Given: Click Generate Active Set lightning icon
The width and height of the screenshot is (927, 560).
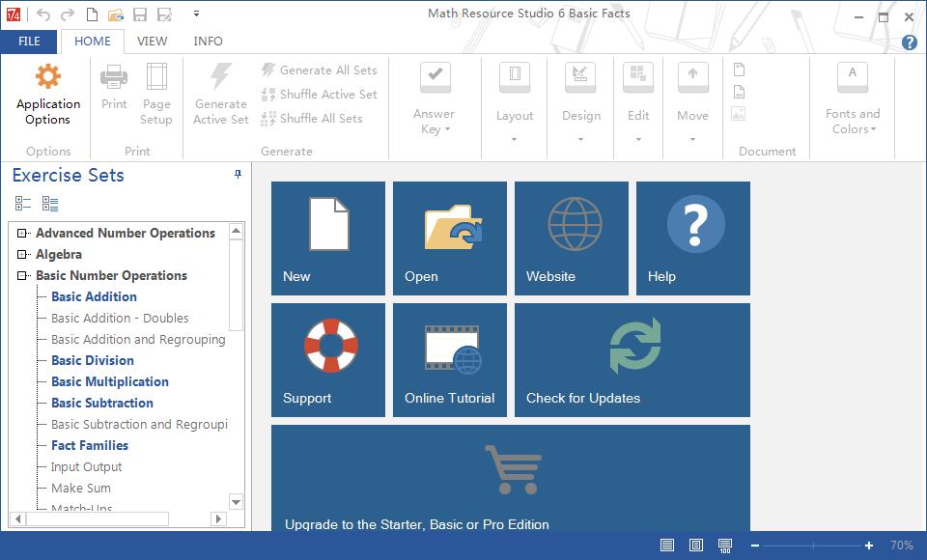Looking at the screenshot, I should (221, 77).
